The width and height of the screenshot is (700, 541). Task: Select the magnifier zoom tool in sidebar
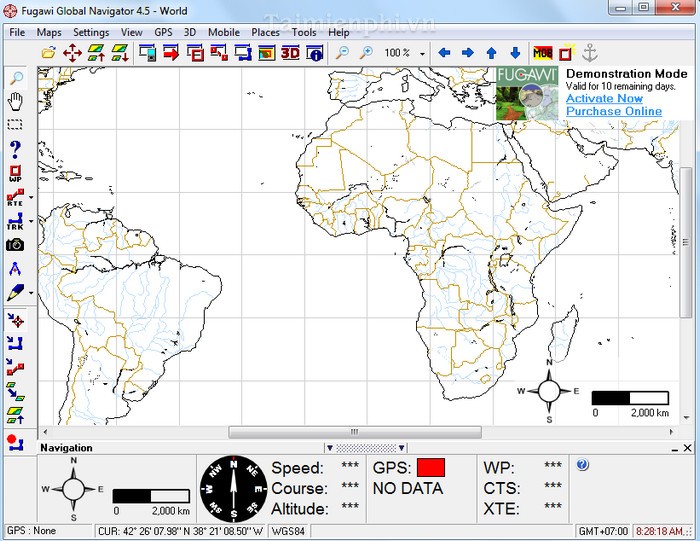(16, 78)
